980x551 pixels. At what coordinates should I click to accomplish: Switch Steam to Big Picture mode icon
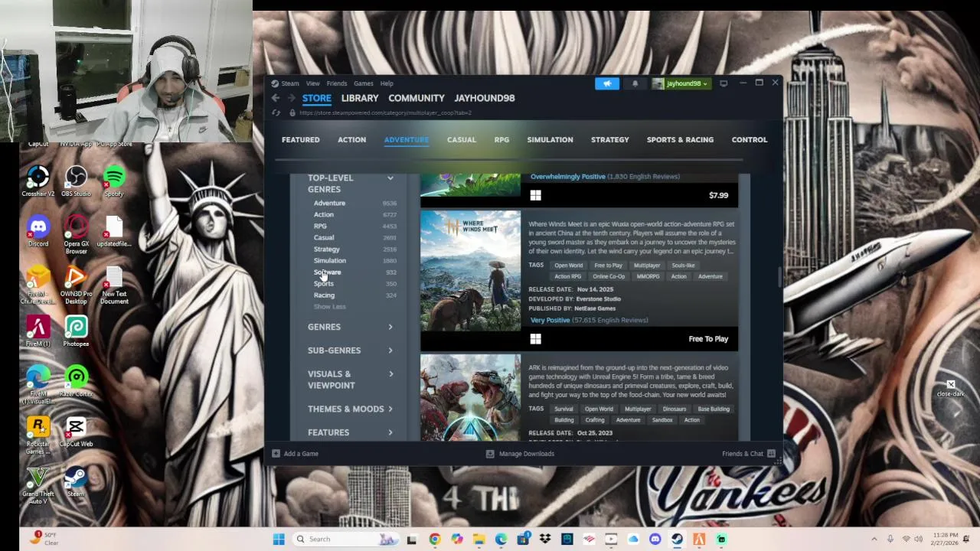724,83
